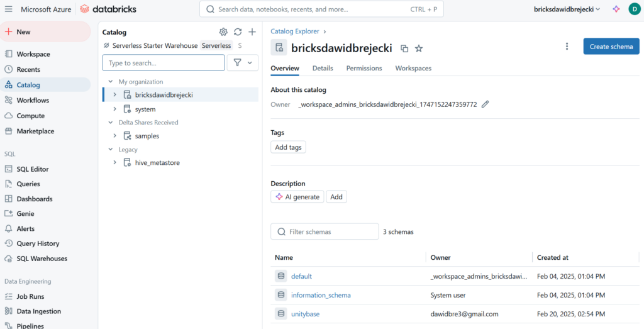
Task: Expand the system catalog tree node
Action: tap(114, 109)
